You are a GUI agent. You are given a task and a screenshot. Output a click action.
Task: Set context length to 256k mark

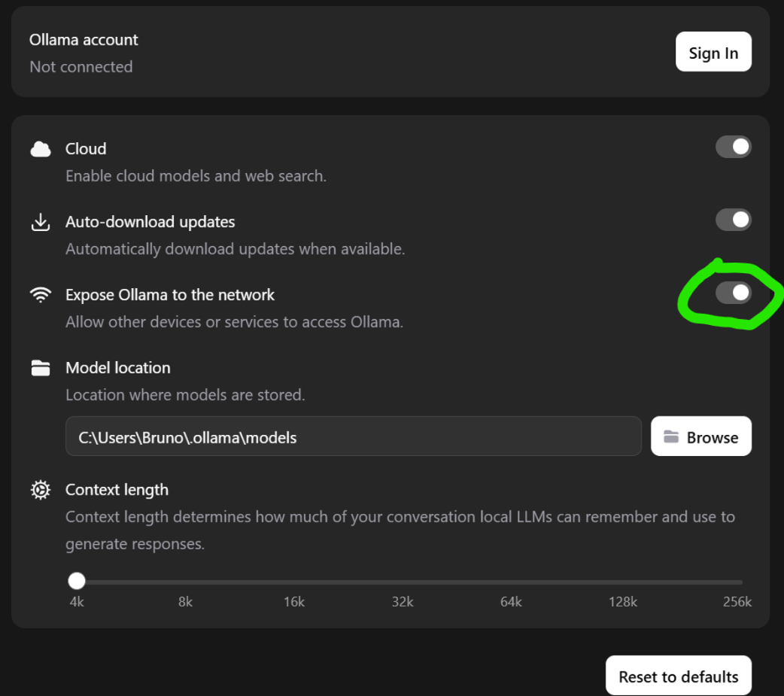pyautogui.click(x=740, y=582)
